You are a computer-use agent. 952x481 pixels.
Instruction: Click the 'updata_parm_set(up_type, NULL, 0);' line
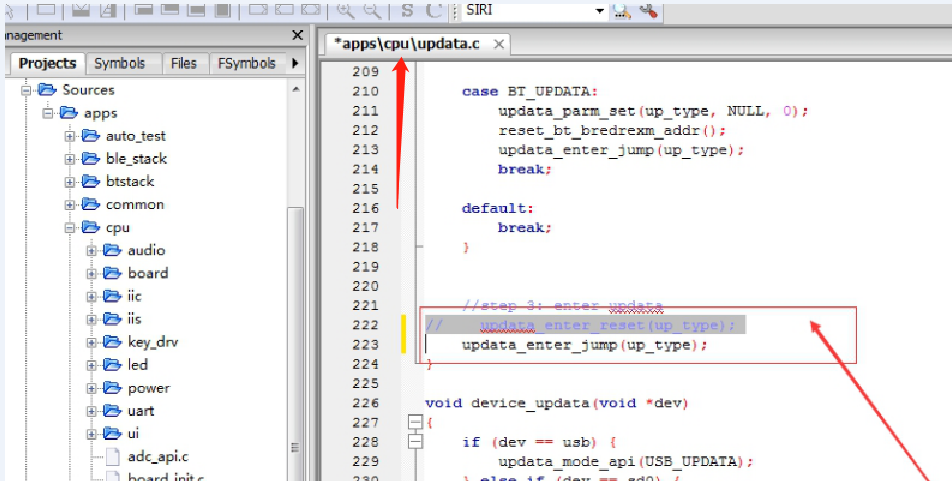coord(653,111)
